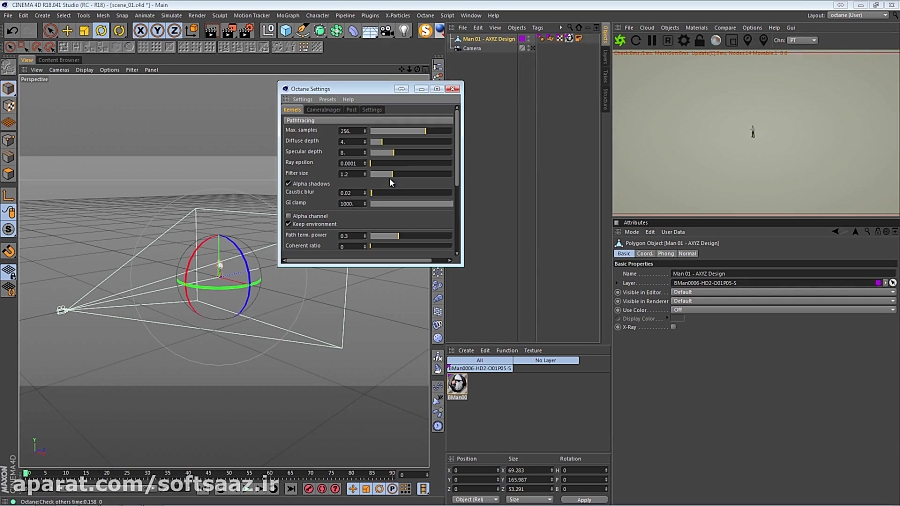Open Visible in Renderer dropdown

783,301
